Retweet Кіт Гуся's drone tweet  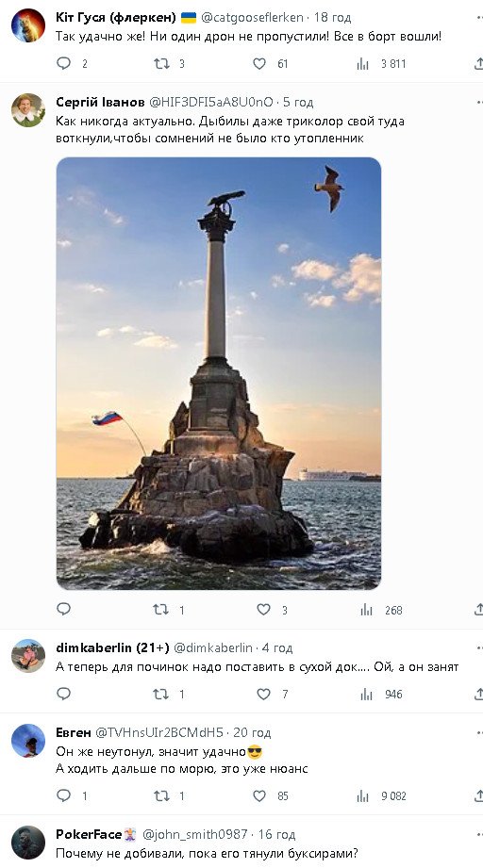[x=161, y=64]
